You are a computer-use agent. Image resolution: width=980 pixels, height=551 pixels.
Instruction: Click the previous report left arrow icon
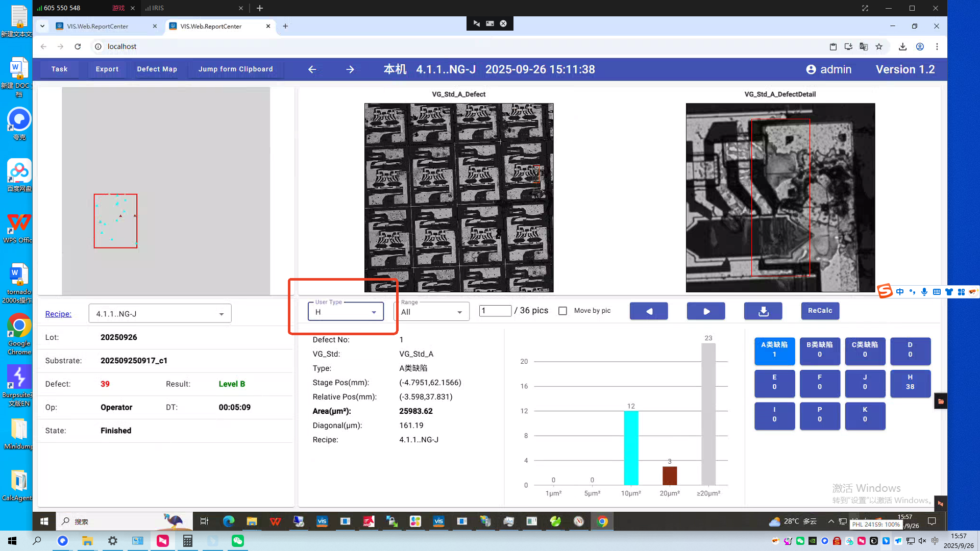[312, 69]
